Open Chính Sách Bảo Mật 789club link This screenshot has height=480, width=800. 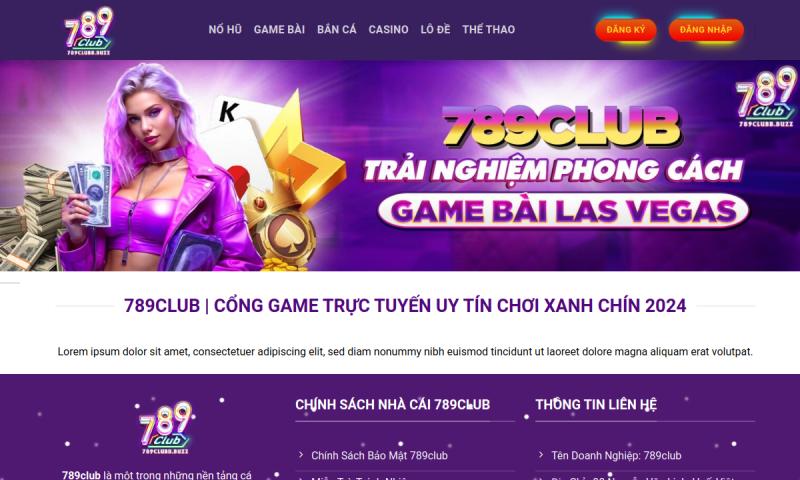point(379,456)
